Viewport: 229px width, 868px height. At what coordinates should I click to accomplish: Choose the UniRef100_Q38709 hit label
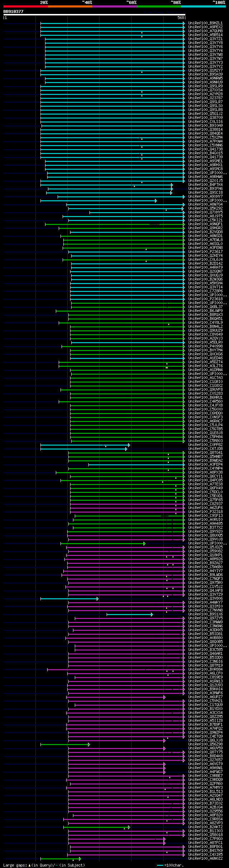click(205, 118)
